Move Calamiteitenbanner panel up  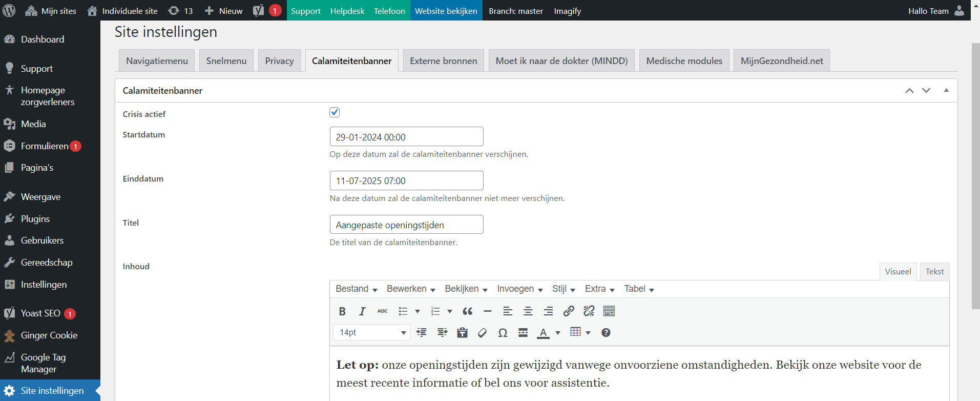[x=910, y=91]
